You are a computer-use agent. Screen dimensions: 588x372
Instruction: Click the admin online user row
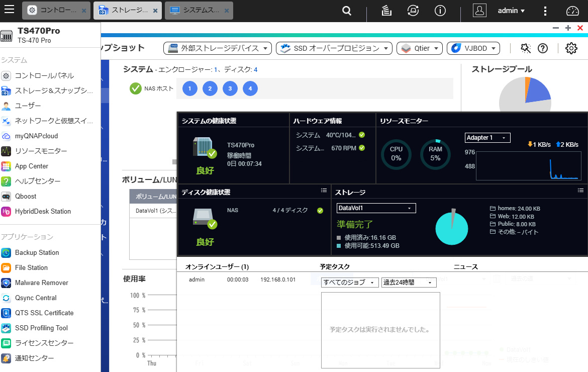click(x=243, y=280)
